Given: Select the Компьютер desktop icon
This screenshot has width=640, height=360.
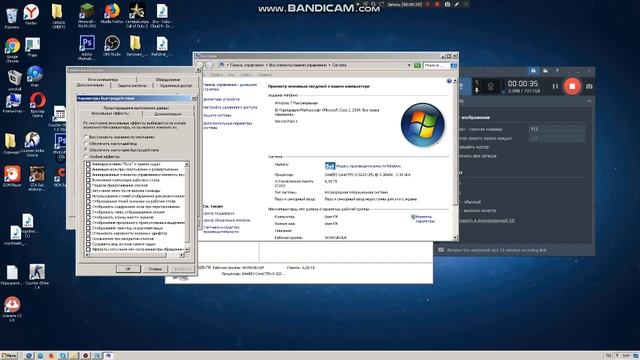Looking at the screenshot, I should [13, 103].
